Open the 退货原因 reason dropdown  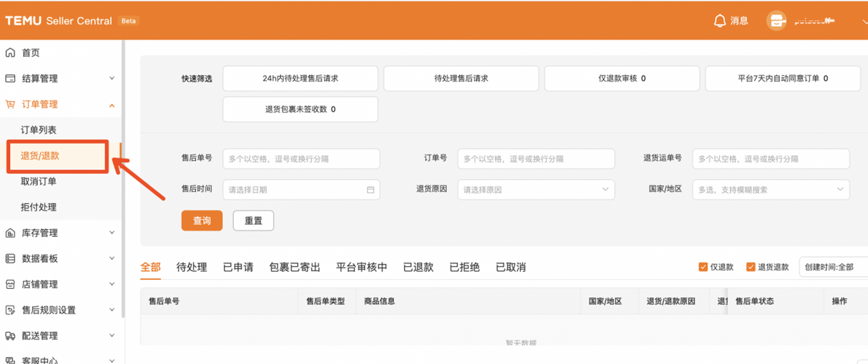click(605, 189)
